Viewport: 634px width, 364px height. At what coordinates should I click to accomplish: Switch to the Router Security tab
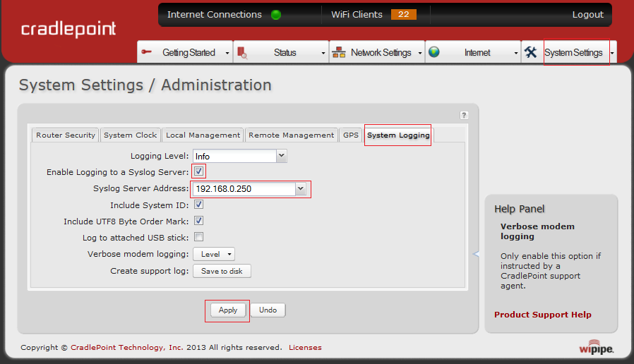pyautogui.click(x=66, y=135)
